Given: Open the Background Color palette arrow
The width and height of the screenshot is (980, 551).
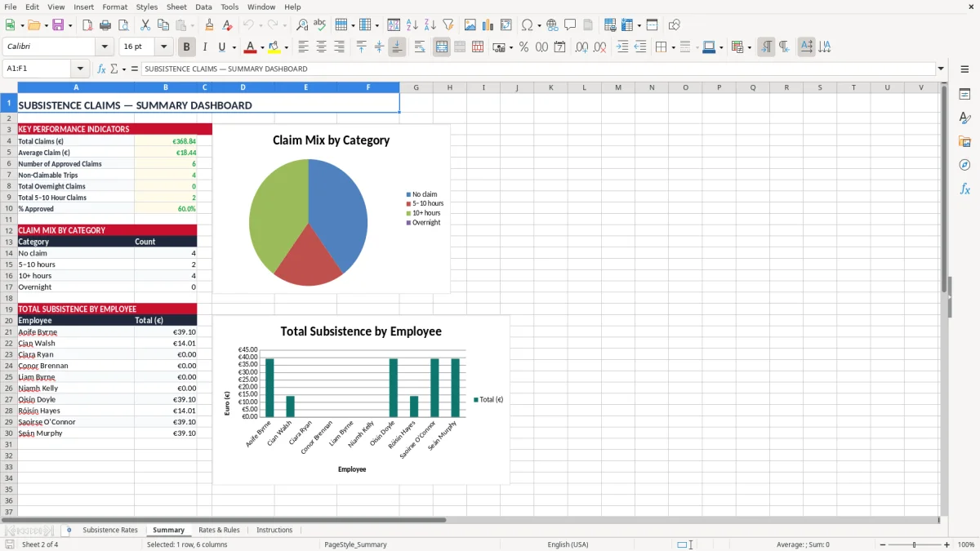Looking at the screenshot, I should 286,47.
